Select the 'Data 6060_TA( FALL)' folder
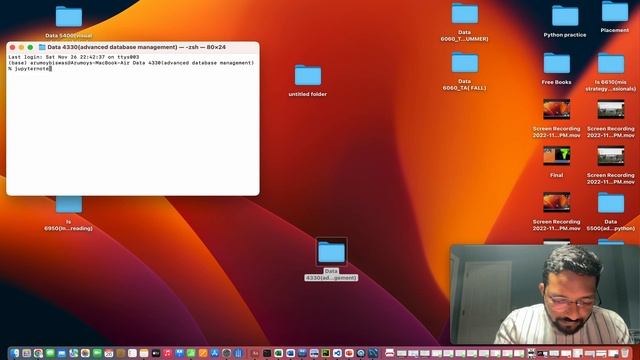The width and height of the screenshot is (640, 360). click(x=464, y=71)
